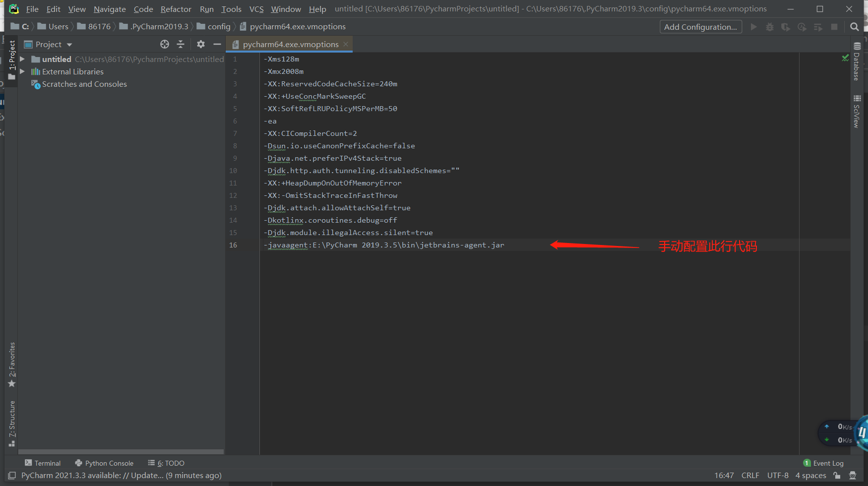868x486 pixels.
Task: Click the inspector hat face icon
Action: coord(853,475)
